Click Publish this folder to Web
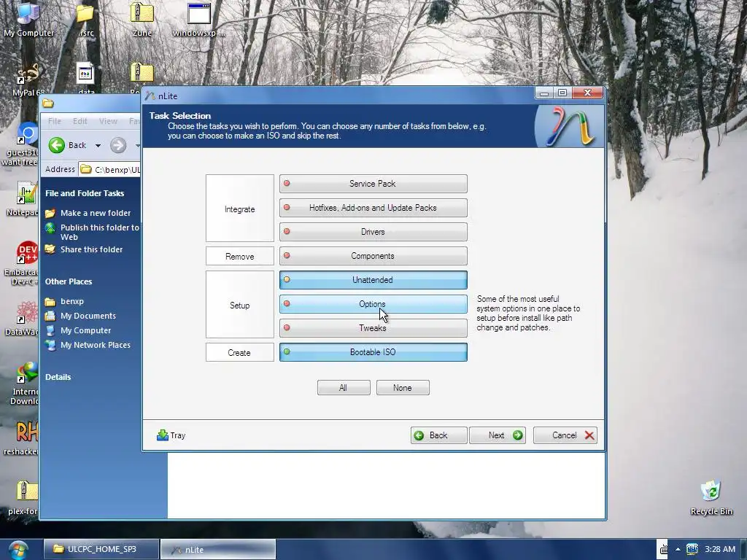The height and width of the screenshot is (560, 747). [99, 233]
